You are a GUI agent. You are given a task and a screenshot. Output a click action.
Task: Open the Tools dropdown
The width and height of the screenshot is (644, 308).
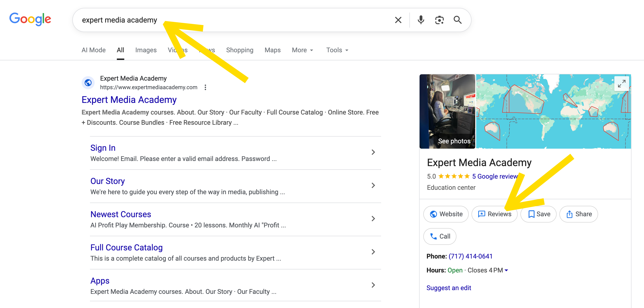pyautogui.click(x=337, y=50)
